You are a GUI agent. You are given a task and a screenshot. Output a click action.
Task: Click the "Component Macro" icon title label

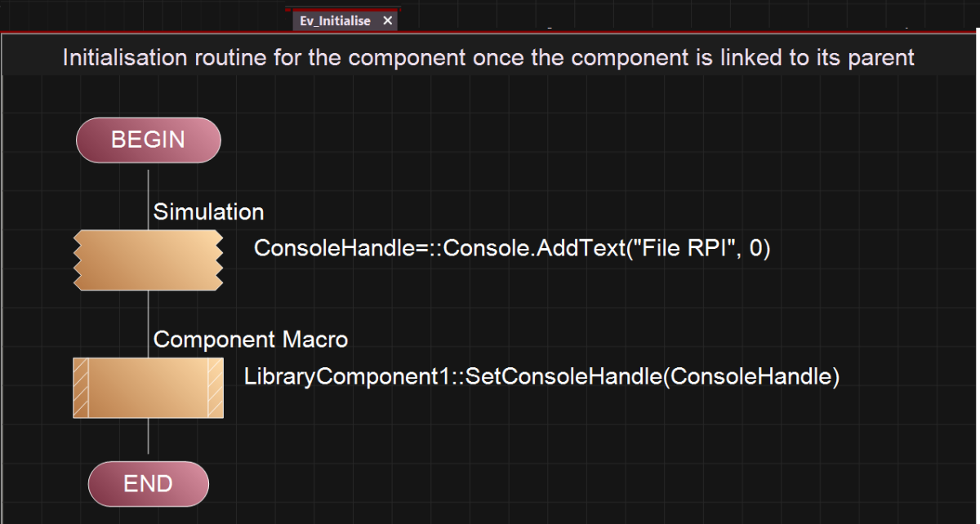251,340
